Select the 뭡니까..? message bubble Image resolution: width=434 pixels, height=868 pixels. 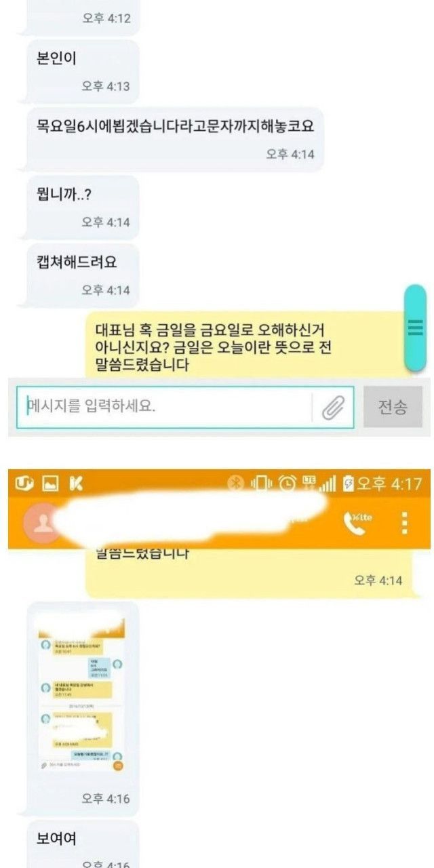(x=82, y=206)
